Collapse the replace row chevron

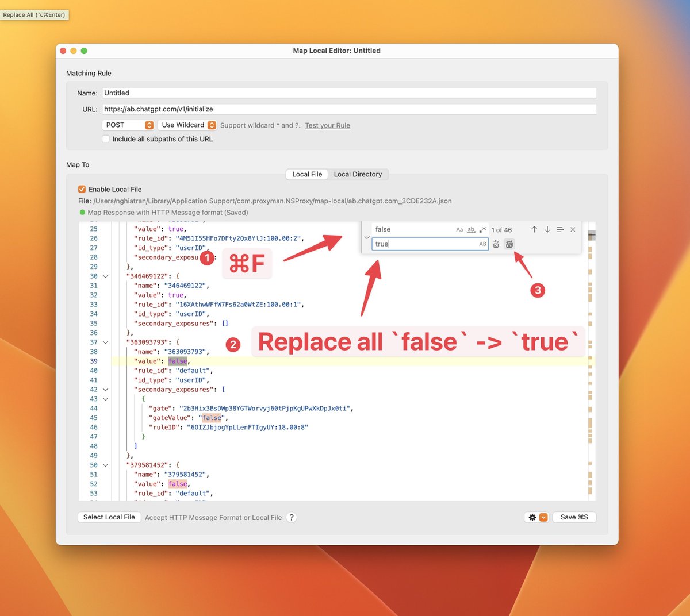pos(367,237)
